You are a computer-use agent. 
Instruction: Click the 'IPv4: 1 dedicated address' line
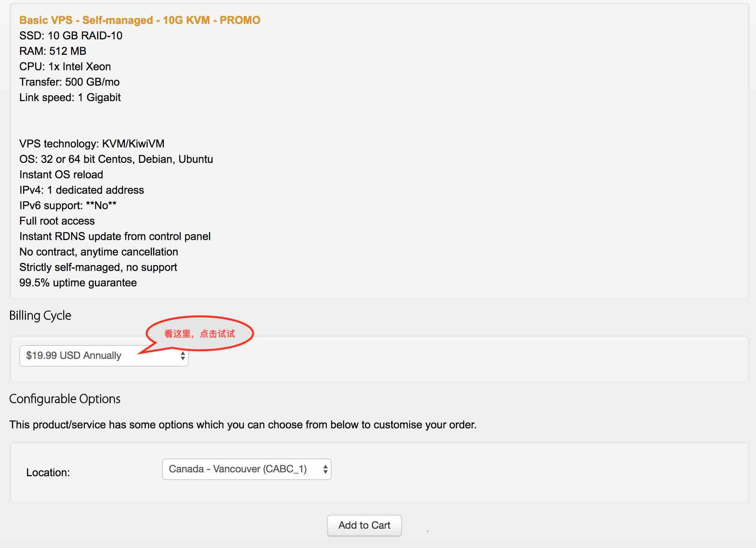click(81, 190)
